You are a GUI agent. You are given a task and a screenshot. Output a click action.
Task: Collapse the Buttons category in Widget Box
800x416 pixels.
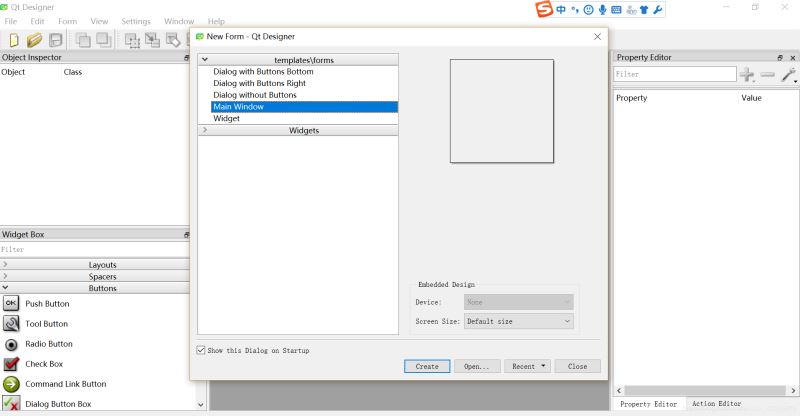click(5, 288)
